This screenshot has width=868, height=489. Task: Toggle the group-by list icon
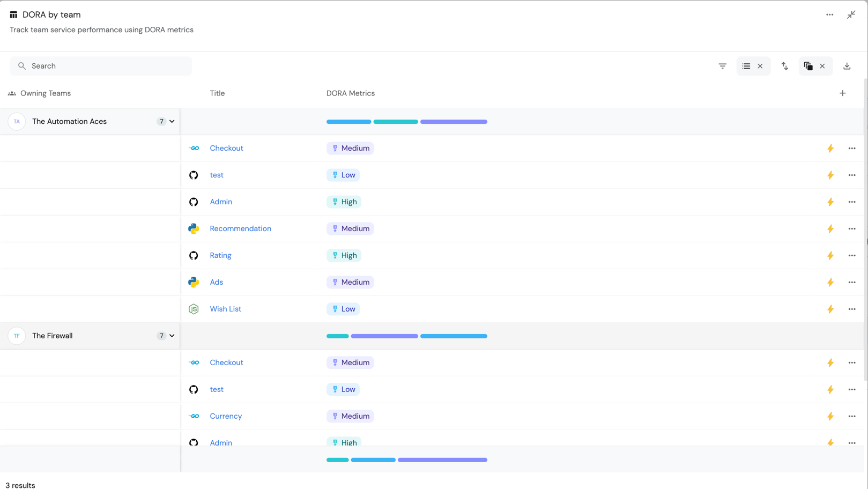[x=746, y=66]
